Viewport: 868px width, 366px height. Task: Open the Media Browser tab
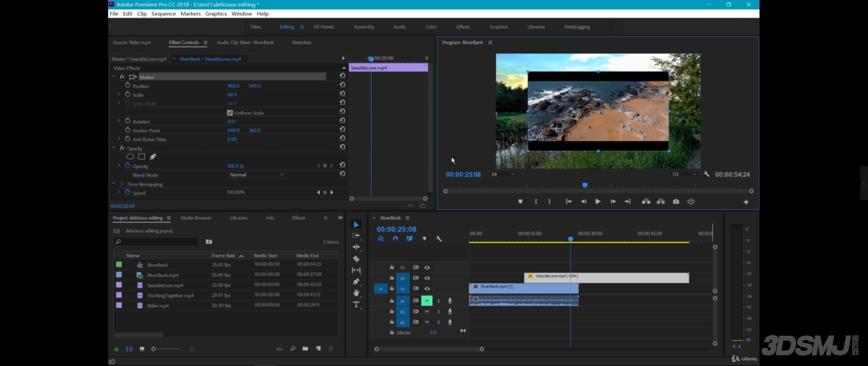coord(196,218)
